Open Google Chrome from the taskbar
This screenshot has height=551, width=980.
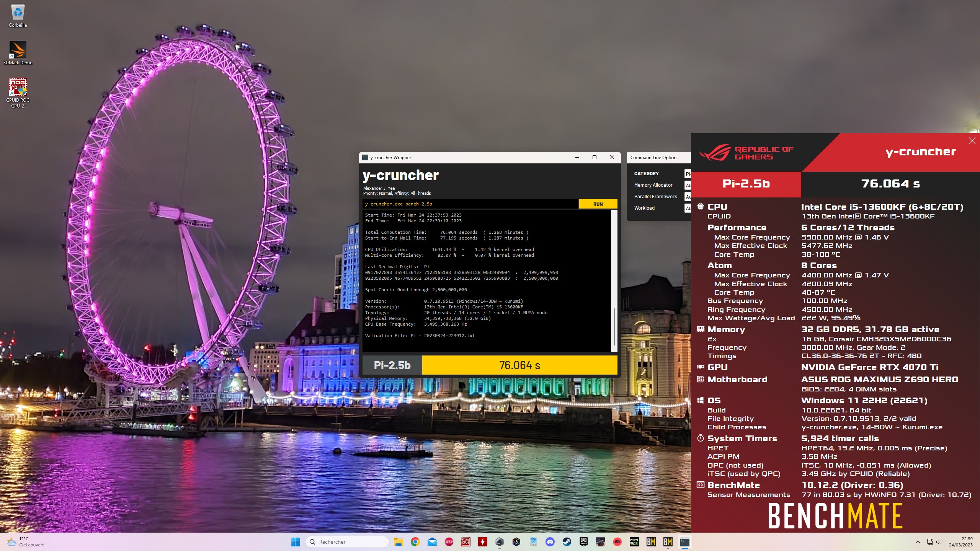coord(415,542)
